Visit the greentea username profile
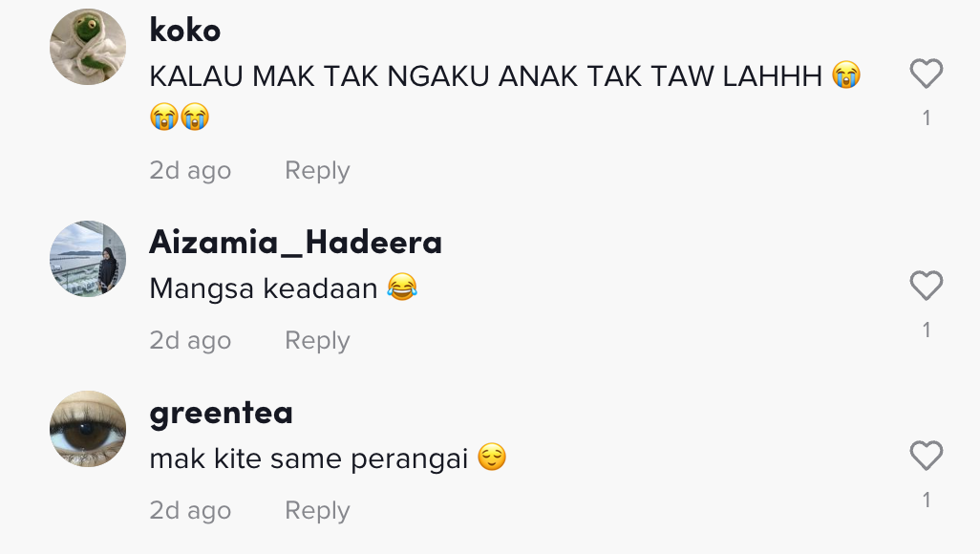980x554 pixels. point(222,413)
